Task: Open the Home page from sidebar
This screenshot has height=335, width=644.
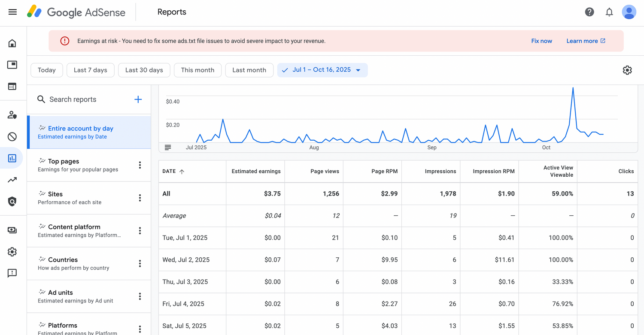Action: [x=12, y=43]
